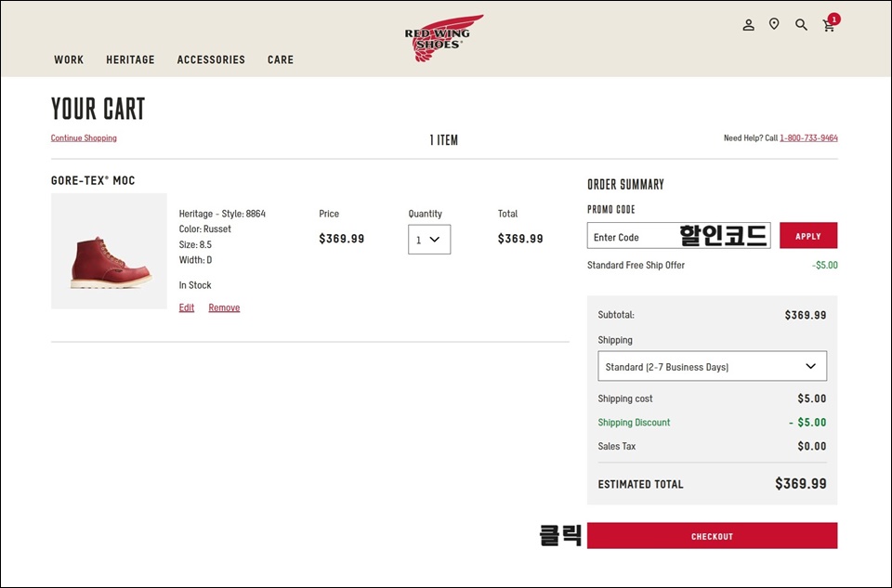The height and width of the screenshot is (588, 892).
Task: Click the green 'Shipping Discount' label
Action: (x=634, y=423)
